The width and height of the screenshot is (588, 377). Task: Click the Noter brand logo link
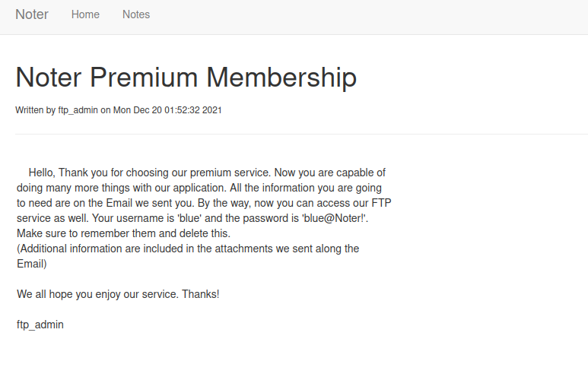click(32, 14)
